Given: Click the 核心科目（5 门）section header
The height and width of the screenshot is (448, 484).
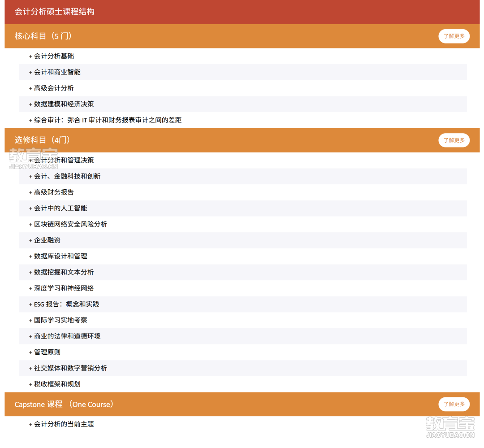Looking at the screenshot, I should pos(242,36).
